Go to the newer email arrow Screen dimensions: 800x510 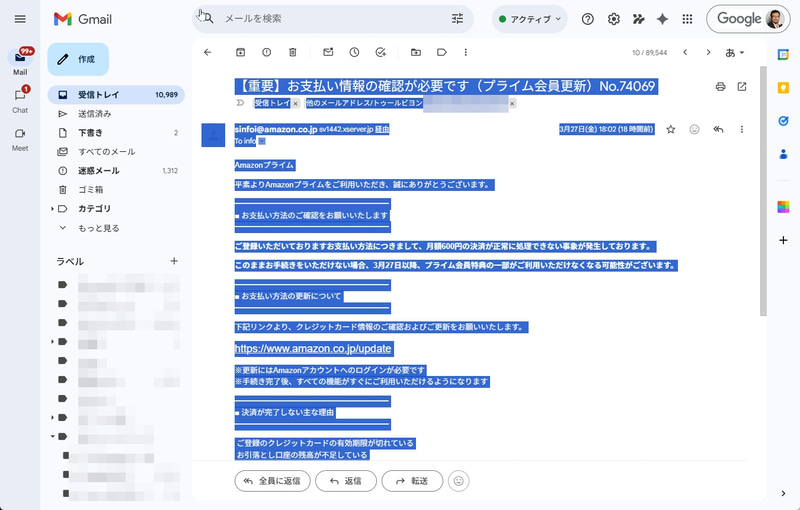pyautogui.click(x=685, y=52)
